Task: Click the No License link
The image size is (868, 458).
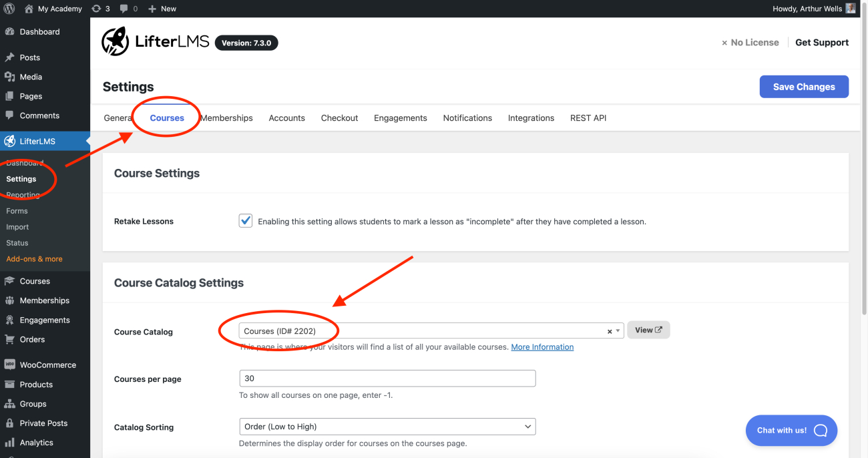Action: 750,42
